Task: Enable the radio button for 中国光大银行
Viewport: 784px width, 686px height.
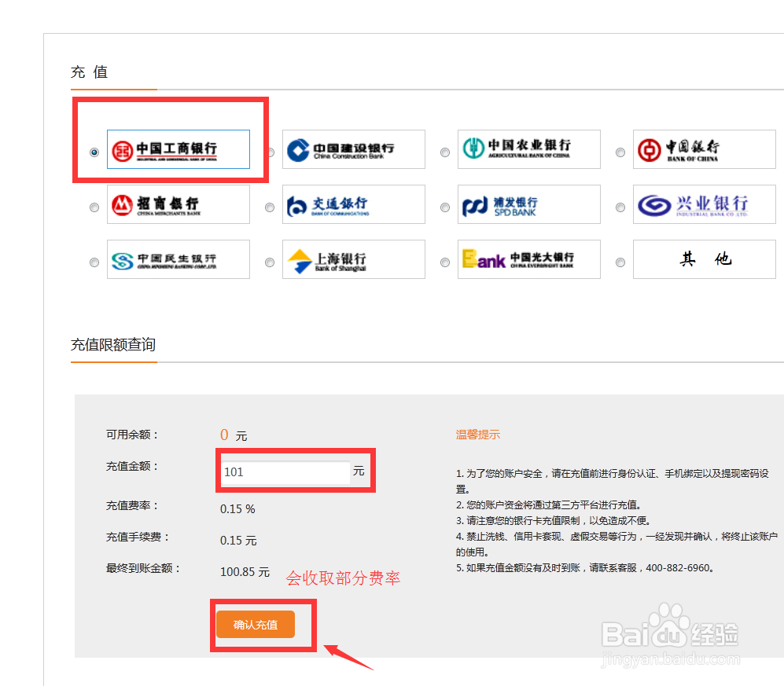Action: click(x=445, y=262)
